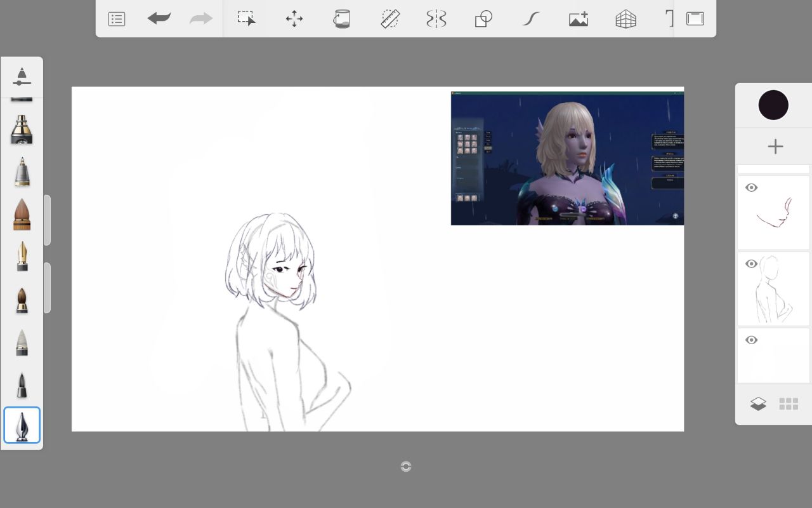Hide the face profile sketch layer
812x508 pixels.
[752, 188]
